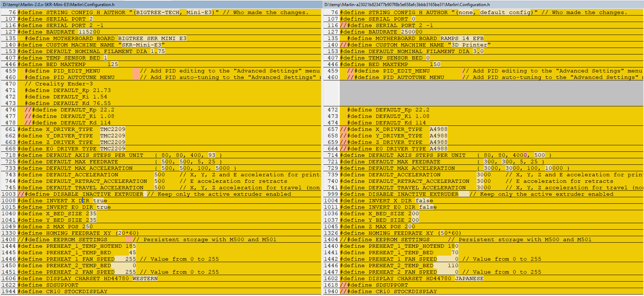Select X_BED_SIZE 235 line
644x296 pixels.
161,214
